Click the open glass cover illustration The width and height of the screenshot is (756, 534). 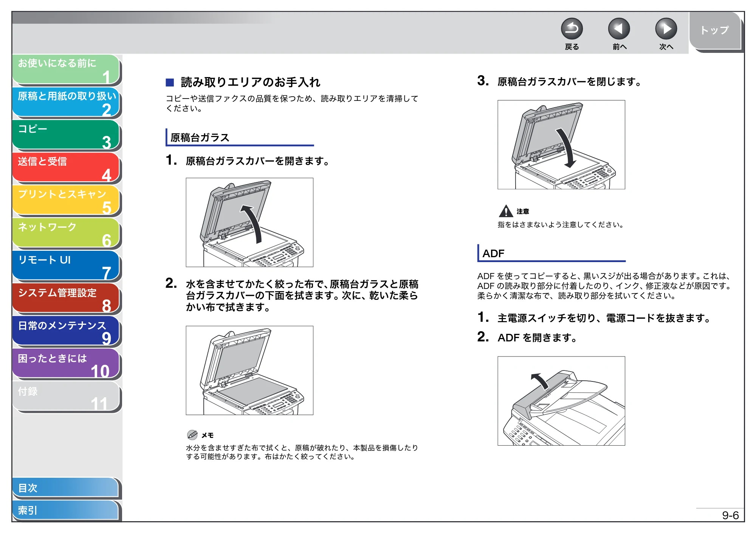(x=249, y=222)
